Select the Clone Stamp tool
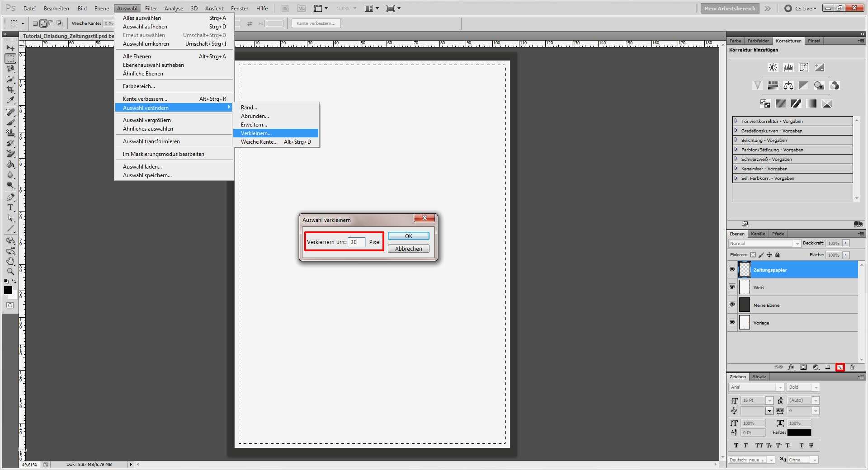Viewport: 868px width, 470px height. click(10, 133)
